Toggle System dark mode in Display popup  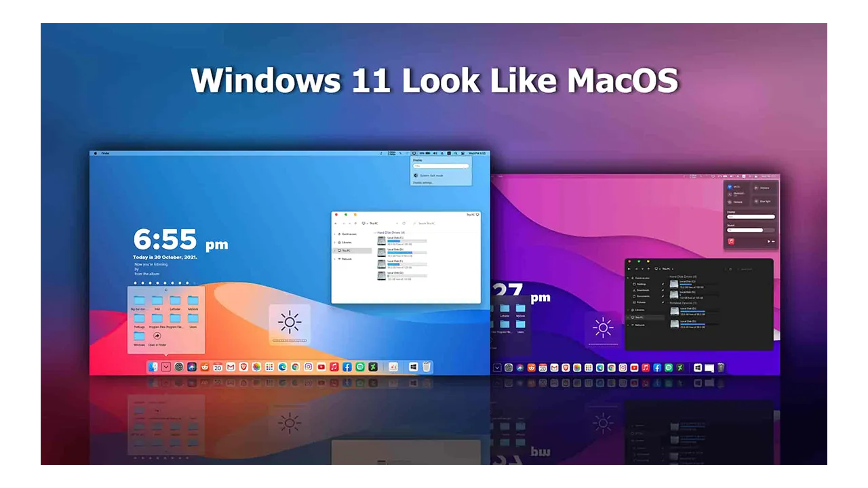point(429,176)
